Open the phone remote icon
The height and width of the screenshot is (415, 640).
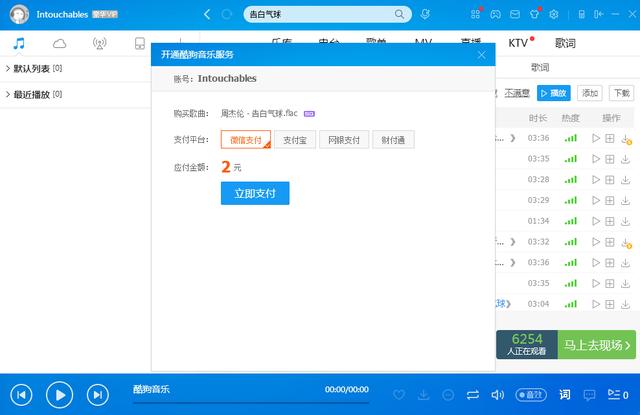tap(582, 15)
